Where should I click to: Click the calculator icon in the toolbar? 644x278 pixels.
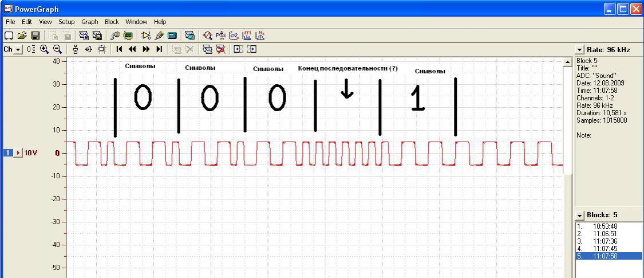point(172,36)
